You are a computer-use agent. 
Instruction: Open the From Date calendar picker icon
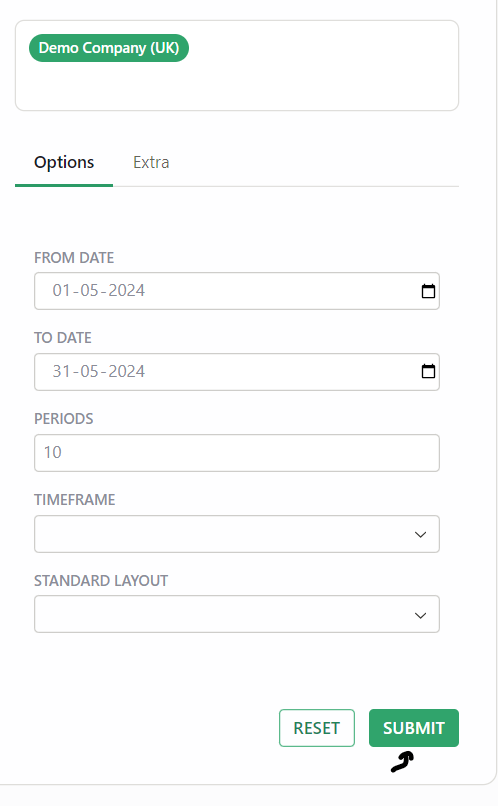pos(428,291)
